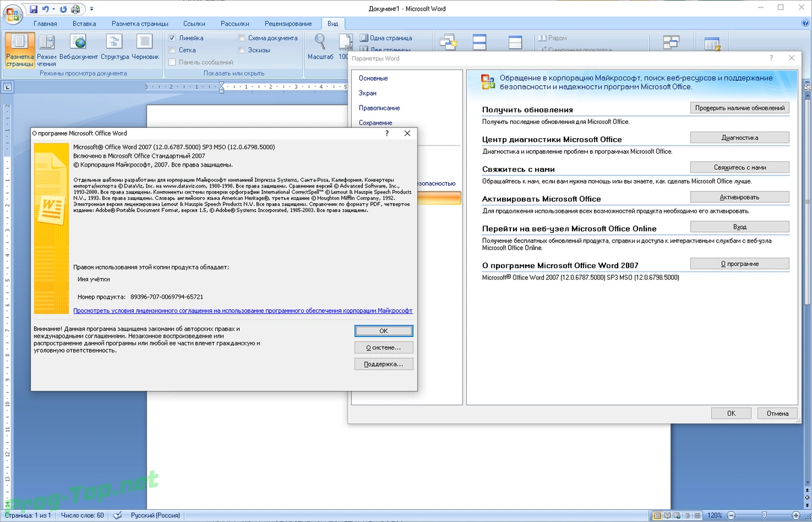Click Switch Windows icon in ribbon

pos(671,43)
